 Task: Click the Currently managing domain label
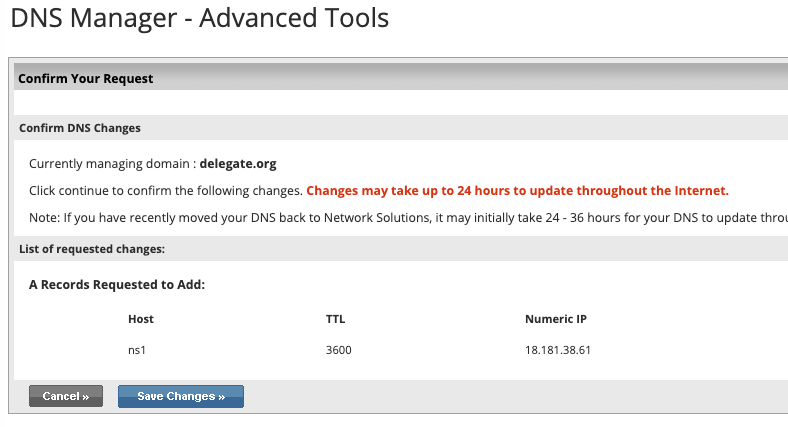pyautogui.click(x=112, y=163)
